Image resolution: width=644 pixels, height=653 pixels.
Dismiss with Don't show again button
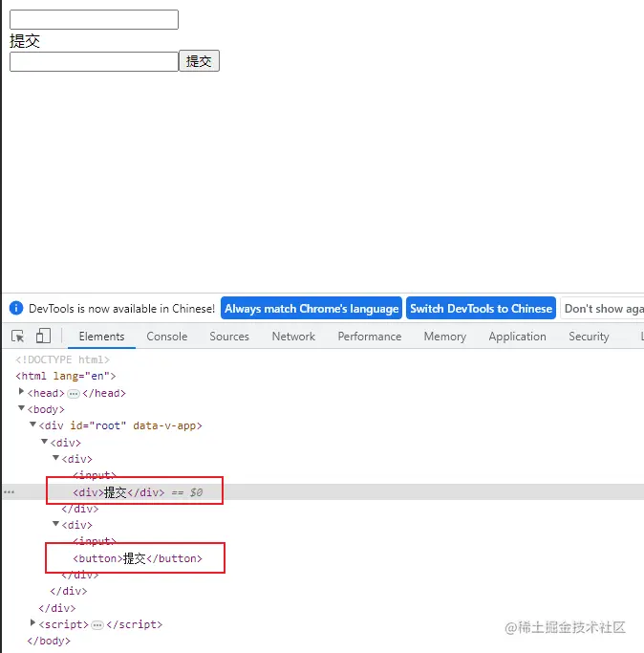click(x=603, y=308)
